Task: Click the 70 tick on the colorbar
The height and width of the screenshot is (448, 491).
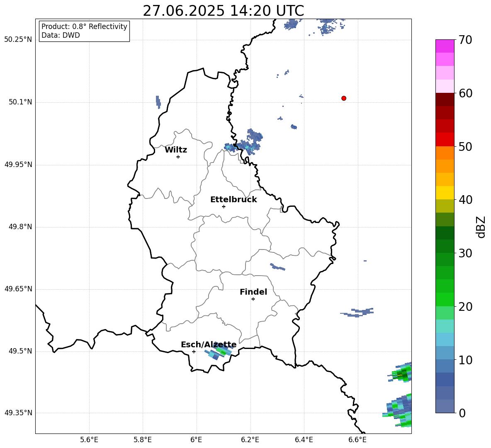Action: pos(465,40)
